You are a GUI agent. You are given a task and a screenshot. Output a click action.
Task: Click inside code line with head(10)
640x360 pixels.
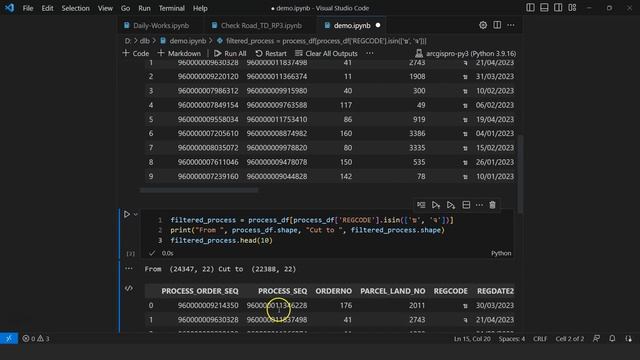tap(221, 240)
